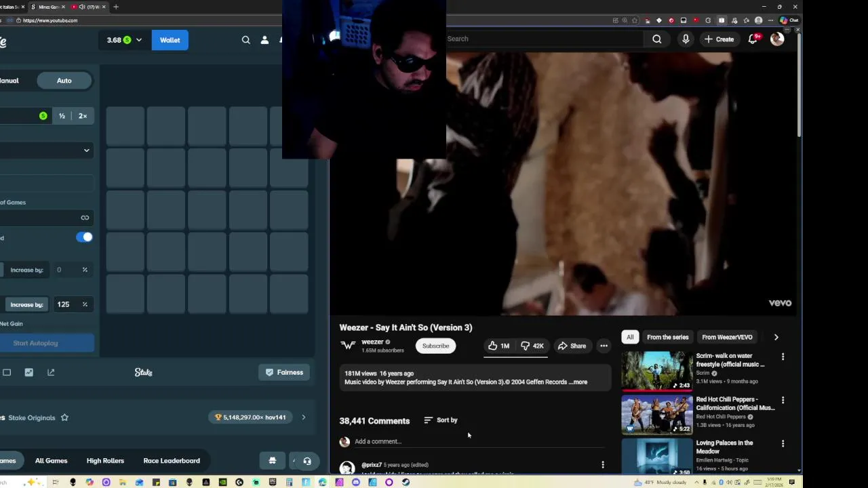Open Stake balance currency dropdown
The height and width of the screenshot is (488, 868).
(x=124, y=40)
